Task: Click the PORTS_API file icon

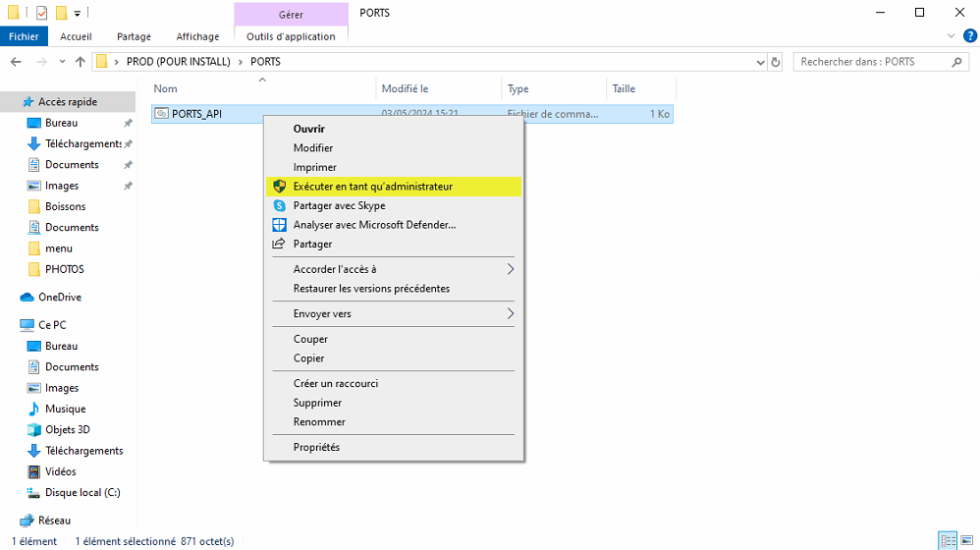Action: (161, 114)
